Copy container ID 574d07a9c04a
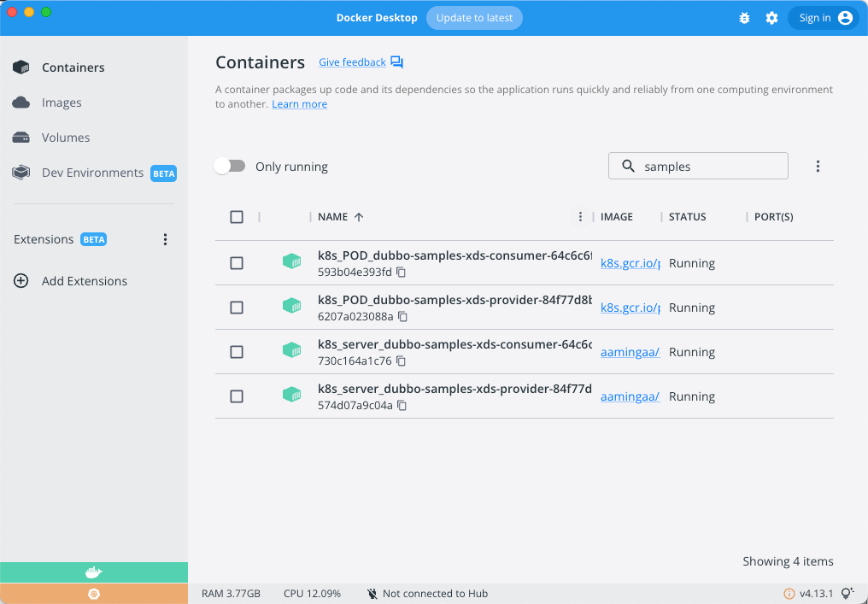Screen dimensions: 868x604 (x=402, y=406)
